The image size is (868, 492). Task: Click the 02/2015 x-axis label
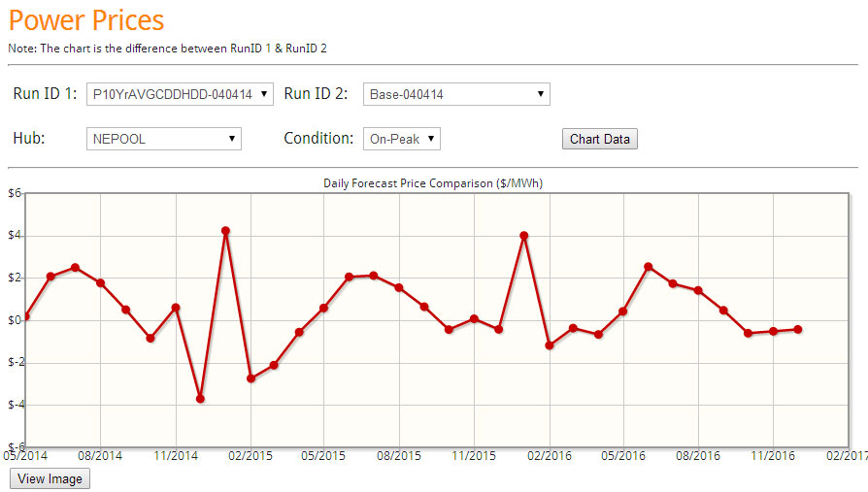coord(250,456)
